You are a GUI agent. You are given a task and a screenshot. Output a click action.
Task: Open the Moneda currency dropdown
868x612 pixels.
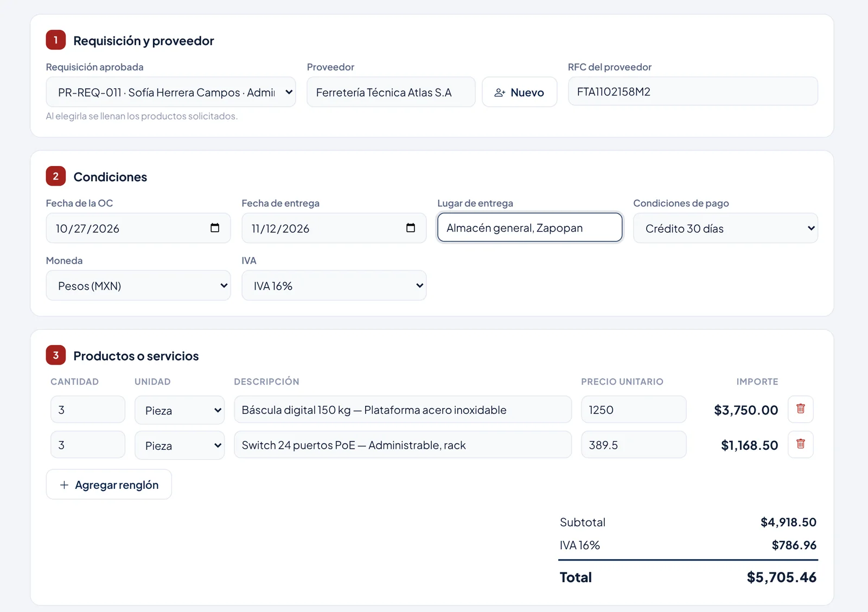pos(138,285)
